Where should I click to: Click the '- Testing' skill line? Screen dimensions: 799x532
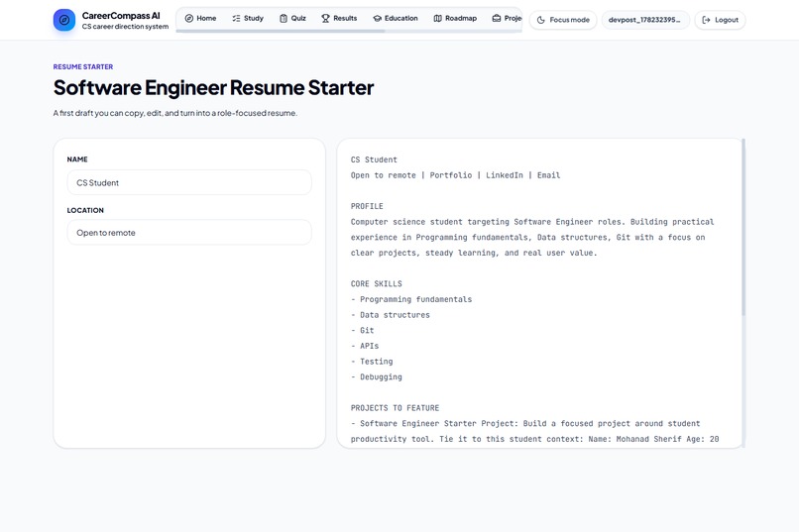pyautogui.click(x=372, y=362)
